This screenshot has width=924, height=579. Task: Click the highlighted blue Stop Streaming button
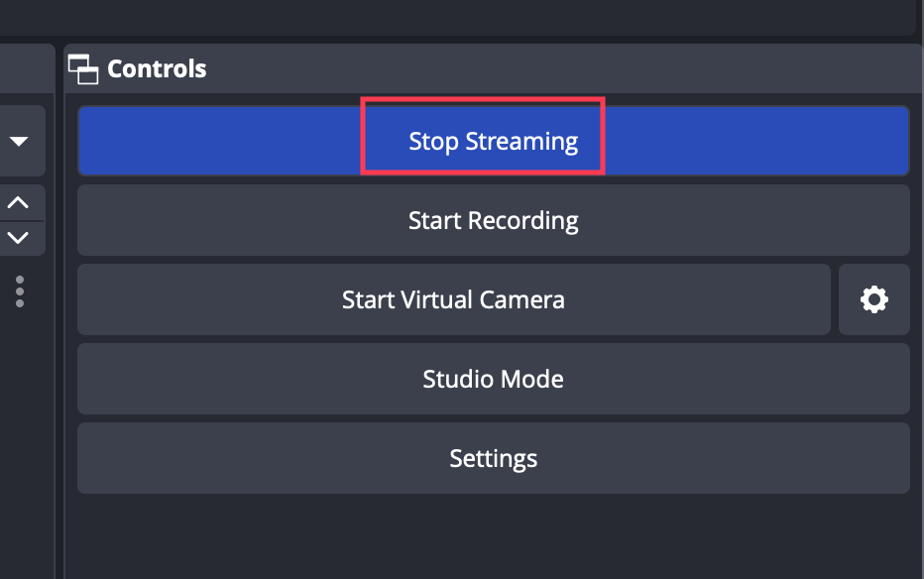pyautogui.click(x=493, y=141)
